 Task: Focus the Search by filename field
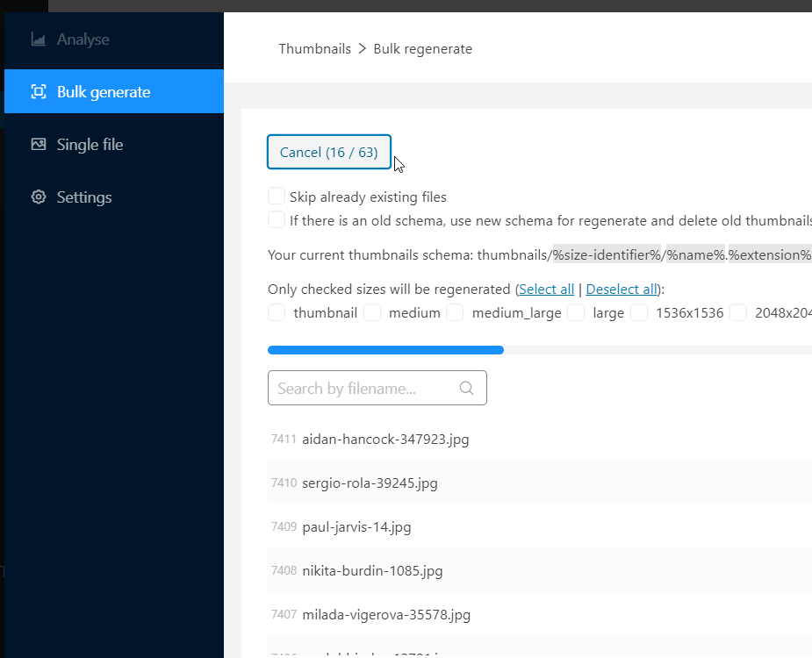(377, 388)
